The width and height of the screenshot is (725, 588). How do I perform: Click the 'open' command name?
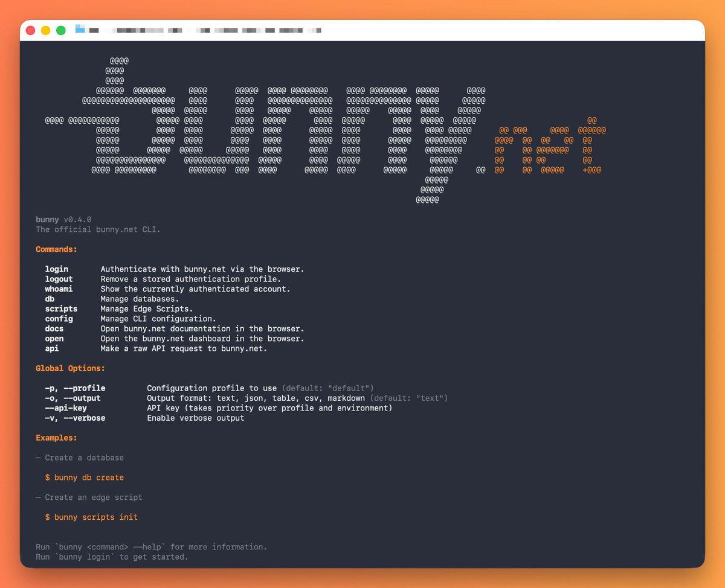54,339
